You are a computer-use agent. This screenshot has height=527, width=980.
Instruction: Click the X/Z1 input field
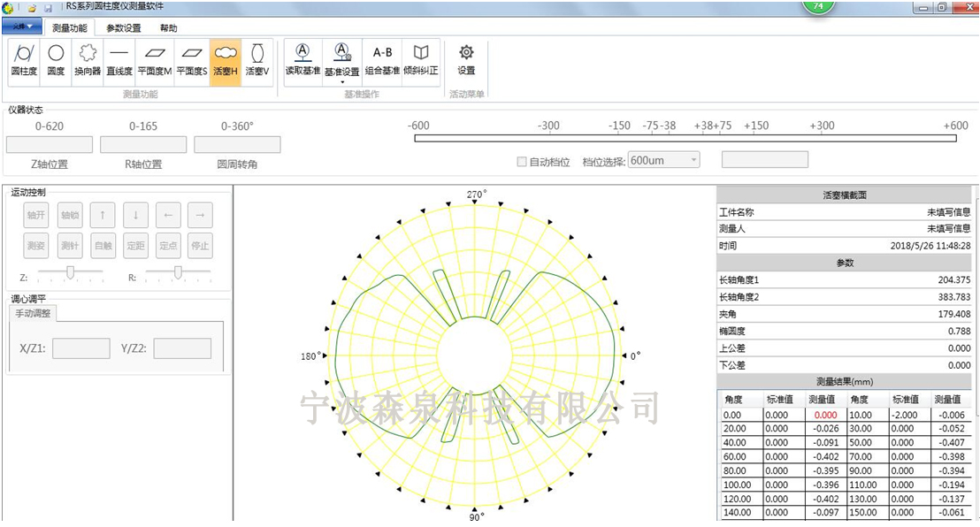point(80,348)
